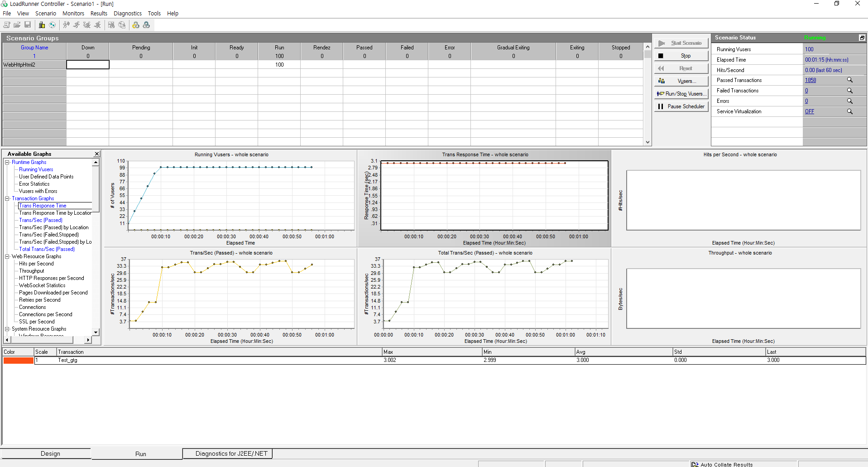Select Connections per Second graph item
The height and width of the screenshot is (467, 868).
(46, 314)
